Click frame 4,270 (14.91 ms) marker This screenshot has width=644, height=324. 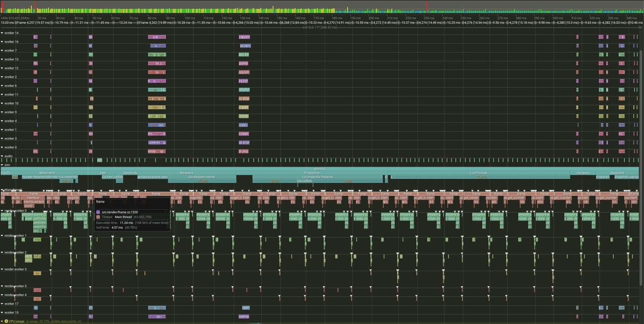[x=339, y=23]
